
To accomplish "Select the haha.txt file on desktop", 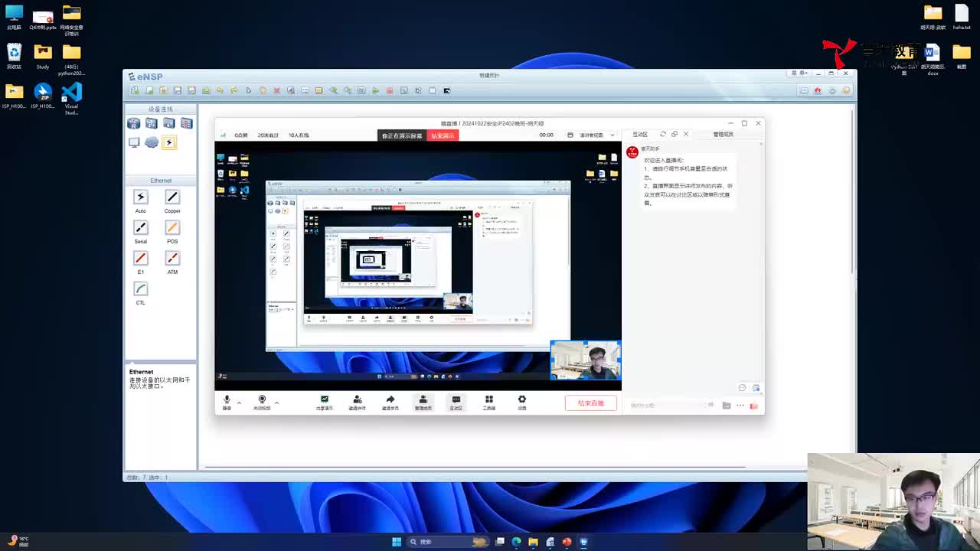I will point(962,17).
